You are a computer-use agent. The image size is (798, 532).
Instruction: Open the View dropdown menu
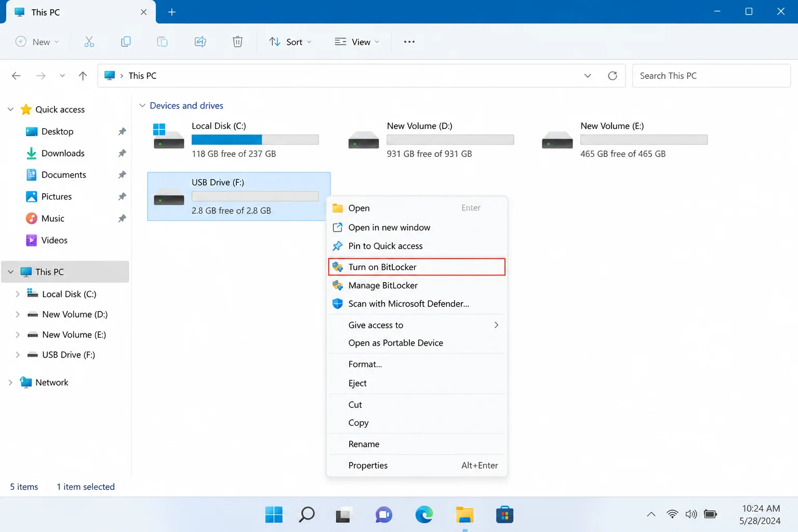click(357, 42)
